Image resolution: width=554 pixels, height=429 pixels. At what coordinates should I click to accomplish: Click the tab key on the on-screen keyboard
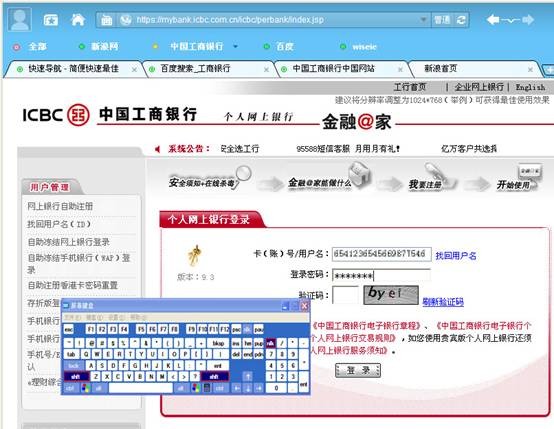pos(72,354)
